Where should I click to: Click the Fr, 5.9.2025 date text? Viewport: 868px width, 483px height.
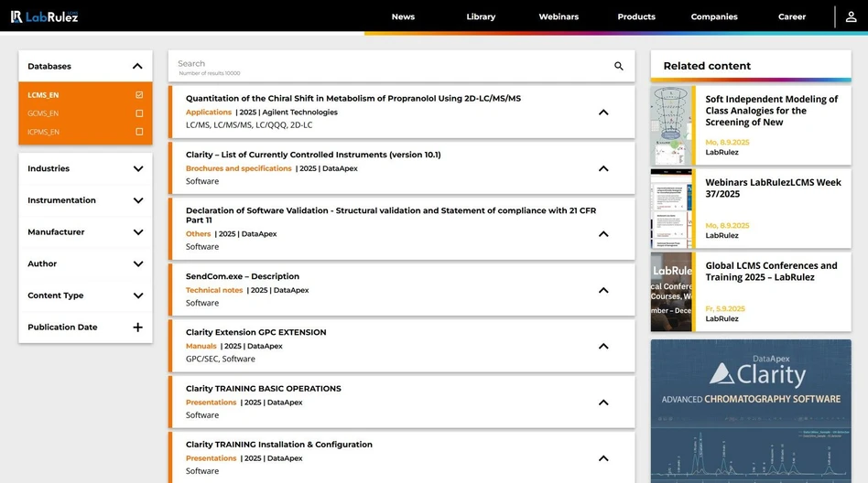(x=724, y=308)
